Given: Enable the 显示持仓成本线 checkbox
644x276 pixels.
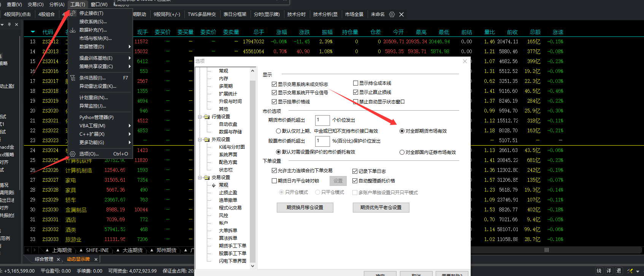Looking at the screenshot, I should [355, 83].
